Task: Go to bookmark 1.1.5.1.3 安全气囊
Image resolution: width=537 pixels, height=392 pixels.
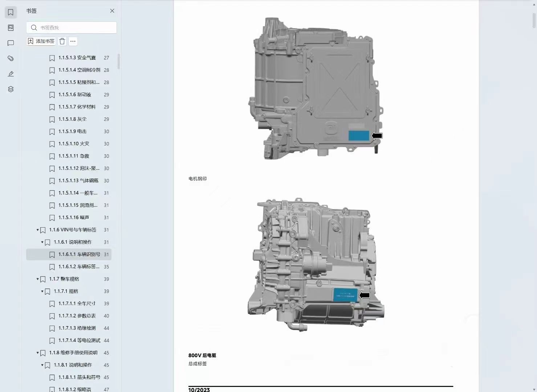Action: (x=77, y=58)
